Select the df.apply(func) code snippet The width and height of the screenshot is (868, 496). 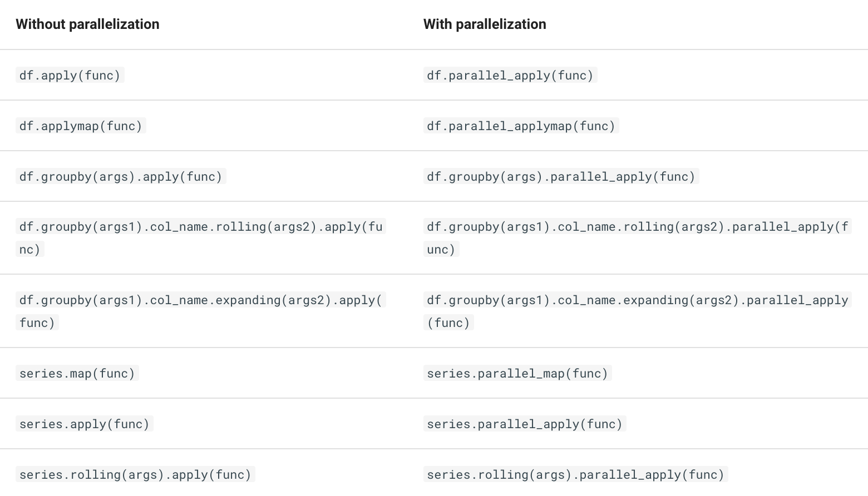click(x=70, y=75)
